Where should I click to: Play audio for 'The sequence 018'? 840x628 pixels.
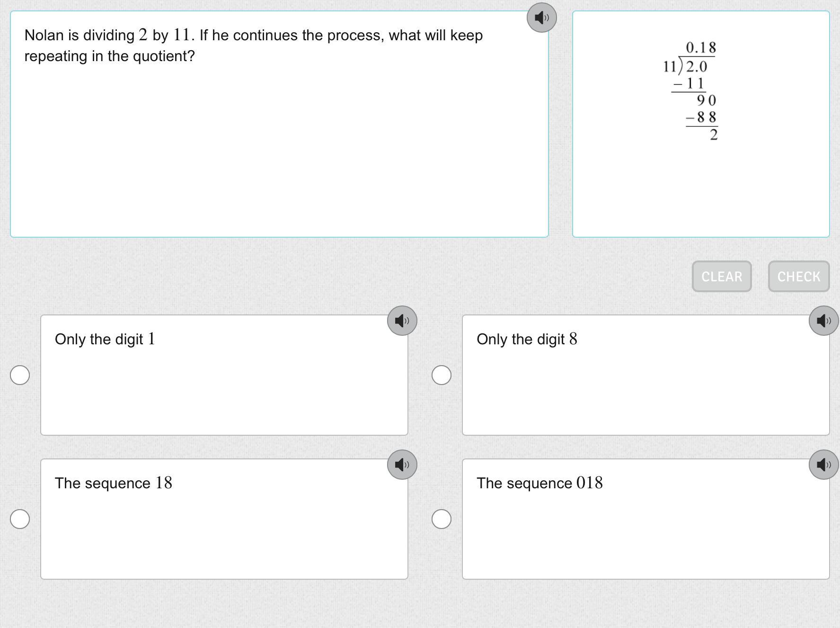[x=823, y=465]
